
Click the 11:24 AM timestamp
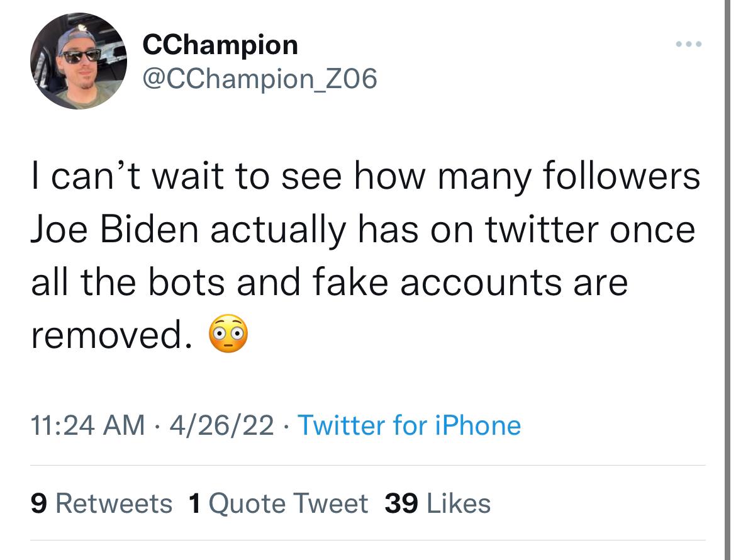click(88, 425)
